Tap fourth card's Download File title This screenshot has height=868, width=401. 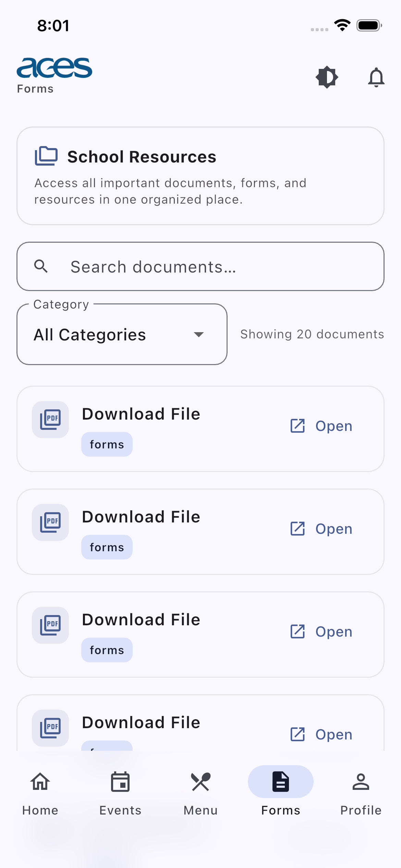[x=141, y=722]
